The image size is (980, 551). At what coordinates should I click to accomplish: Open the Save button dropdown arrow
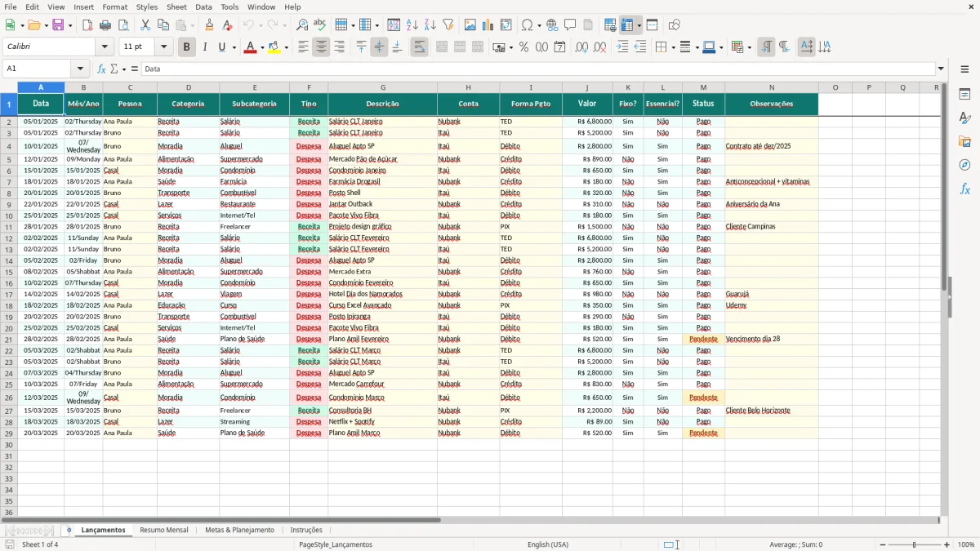pyautogui.click(x=69, y=25)
